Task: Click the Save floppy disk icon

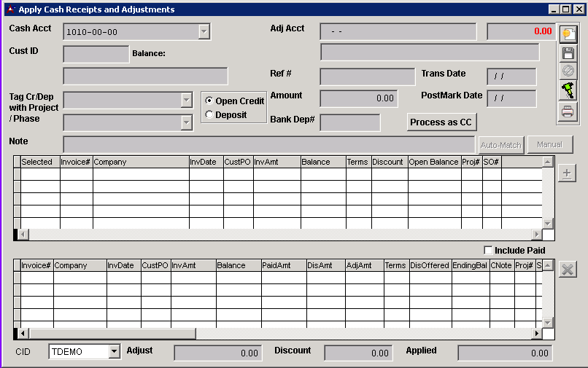Action: tap(568, 53)
